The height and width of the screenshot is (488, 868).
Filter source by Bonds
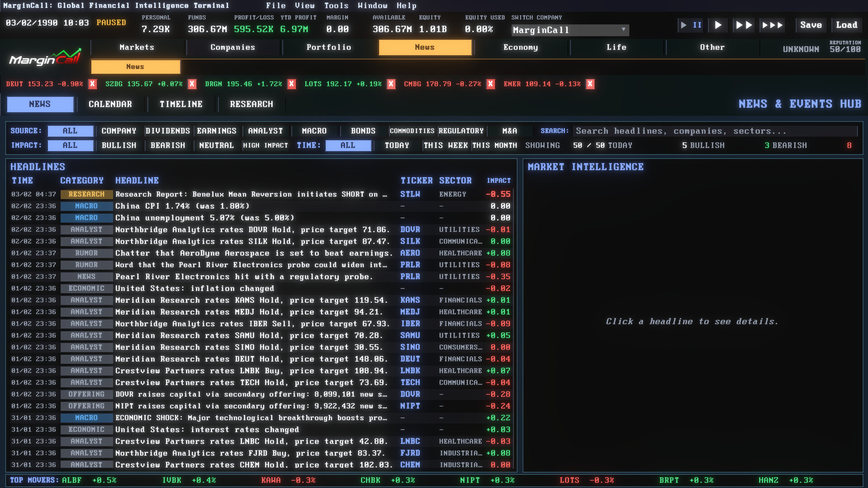point(363,131)
